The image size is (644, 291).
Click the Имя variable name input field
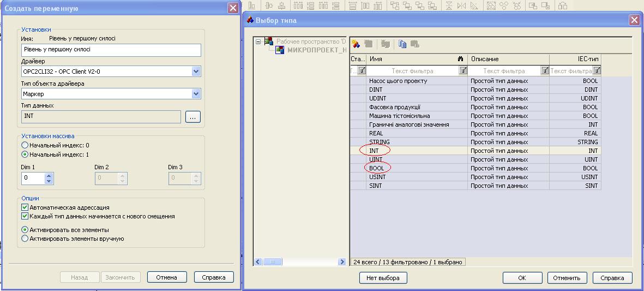tap(111, 50)
